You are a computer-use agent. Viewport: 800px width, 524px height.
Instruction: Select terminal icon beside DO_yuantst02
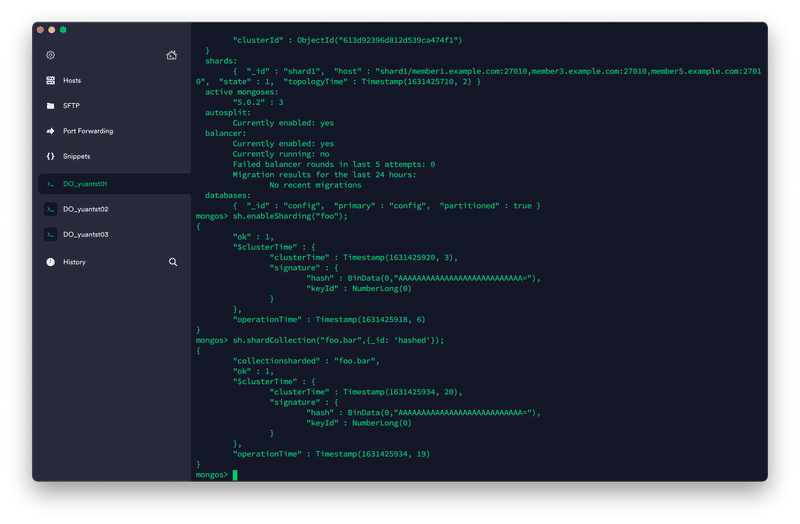(51, 209)
